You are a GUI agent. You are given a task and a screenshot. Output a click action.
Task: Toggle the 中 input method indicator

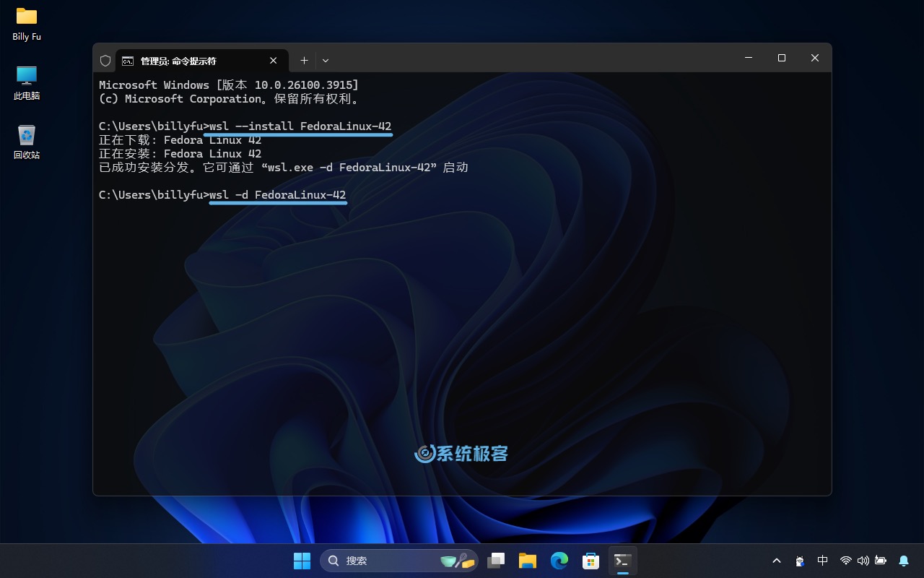823,561
